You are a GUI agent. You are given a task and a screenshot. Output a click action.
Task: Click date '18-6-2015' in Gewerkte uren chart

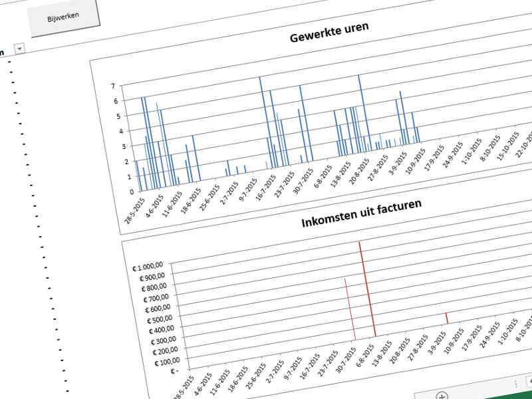192,201
